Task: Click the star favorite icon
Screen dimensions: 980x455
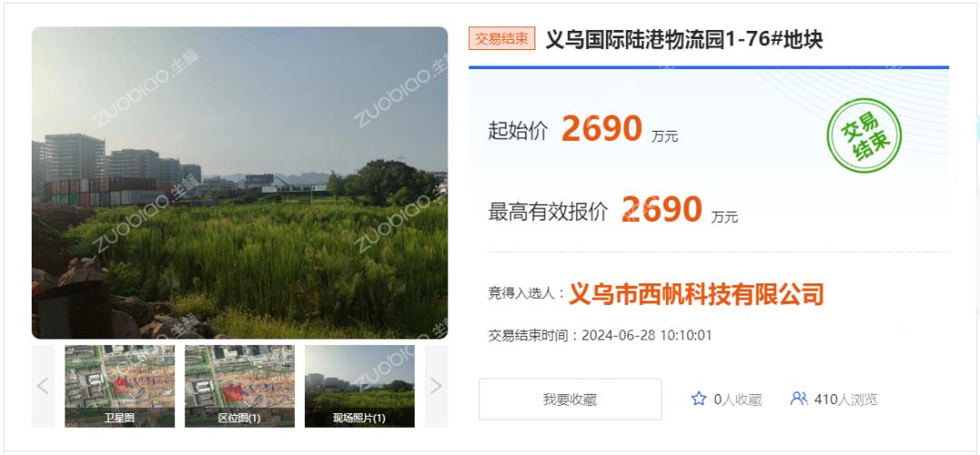Action: (x=698, y=399)
